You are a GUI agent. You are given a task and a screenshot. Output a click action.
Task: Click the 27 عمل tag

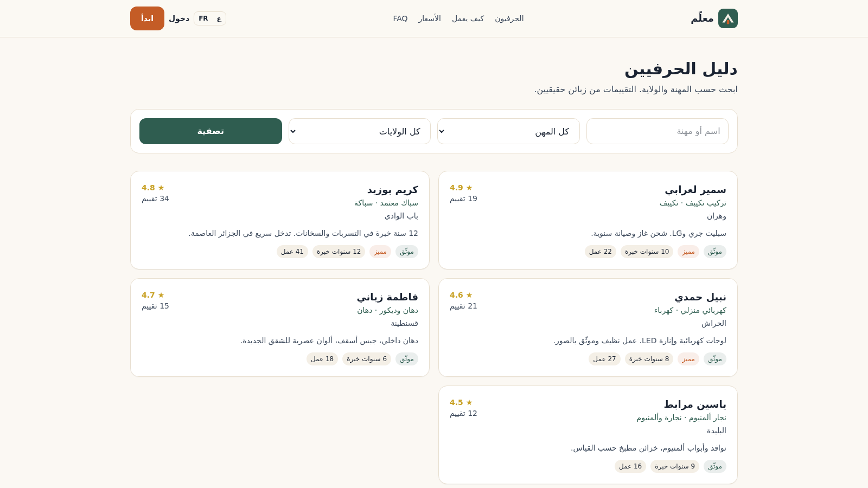click(x=604, y=359)
